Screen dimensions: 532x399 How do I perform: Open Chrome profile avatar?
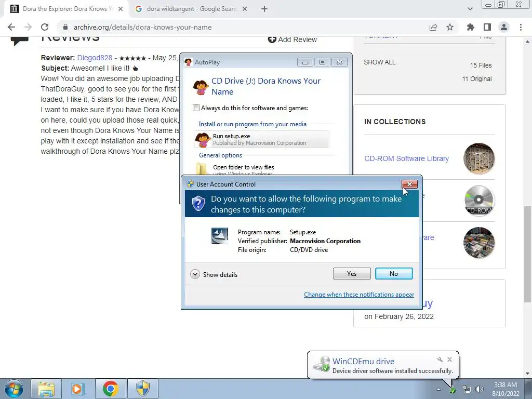pos(504,27)
